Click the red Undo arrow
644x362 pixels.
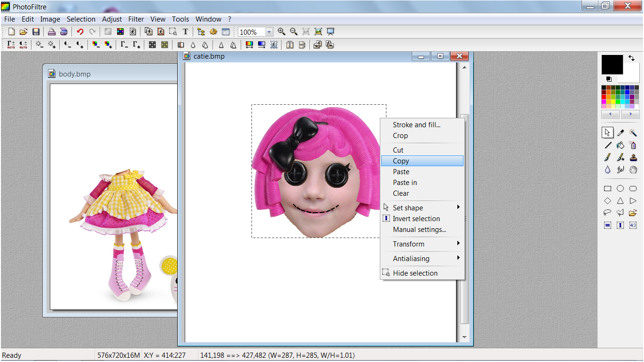pos(80,32)
